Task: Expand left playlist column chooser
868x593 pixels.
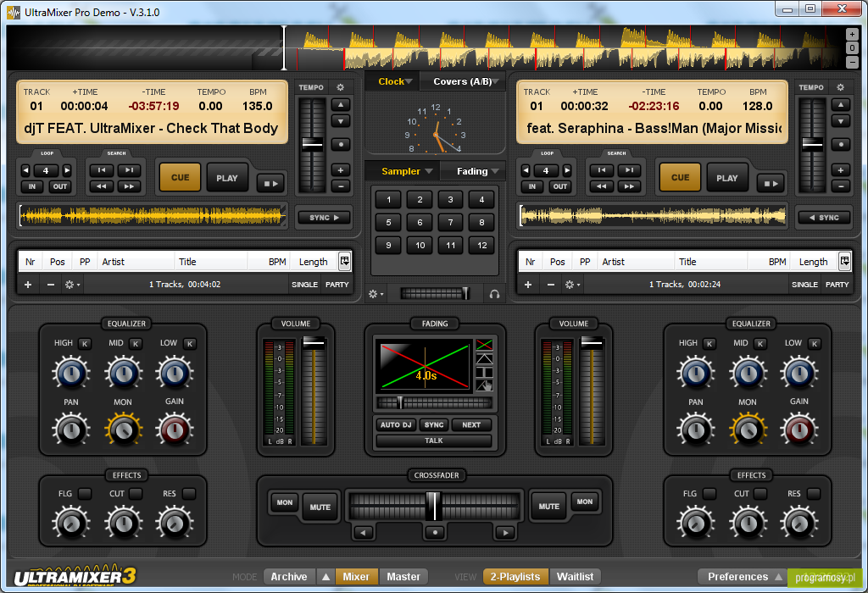Action: (345, 261)
